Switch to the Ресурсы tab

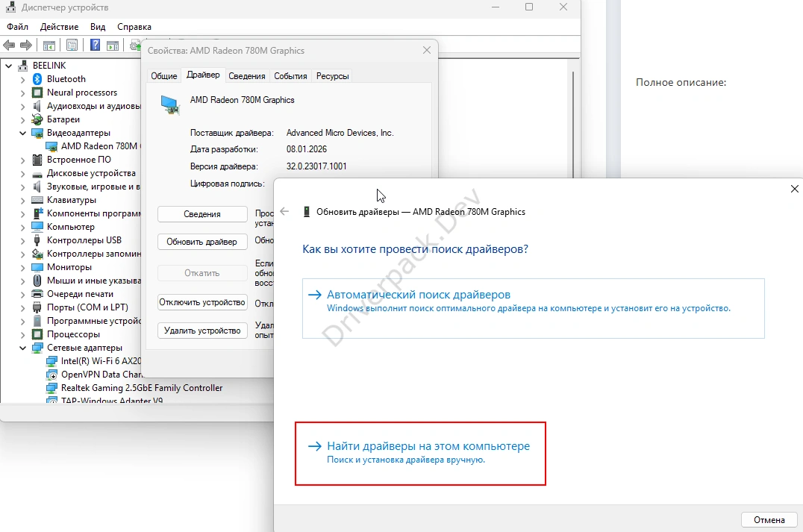[332, 76]
